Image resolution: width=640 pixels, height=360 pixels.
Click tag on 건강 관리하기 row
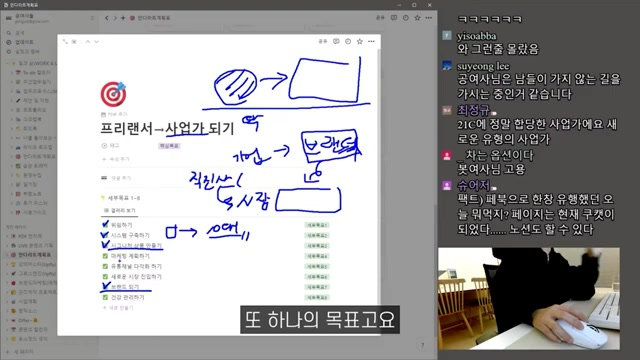point(317,297)
